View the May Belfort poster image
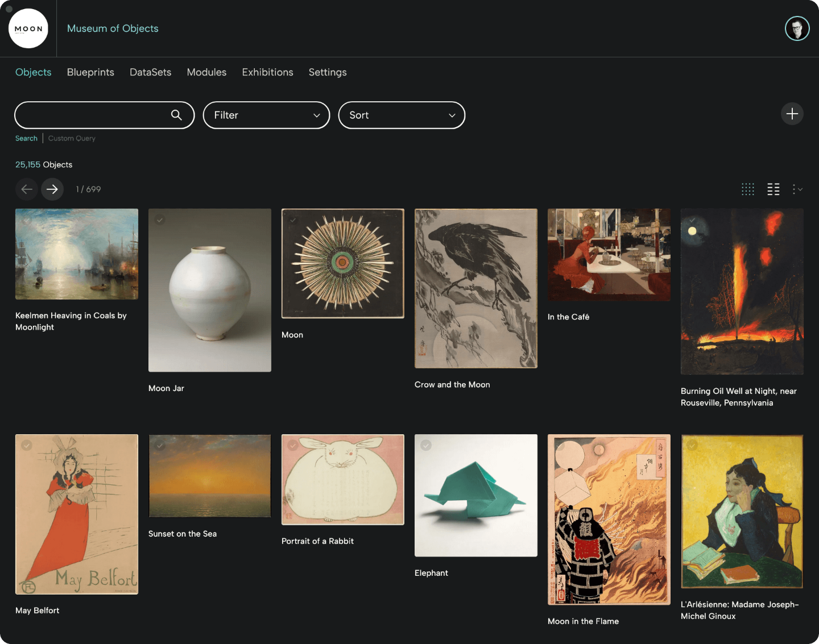The height and width of the screenshot is (644, 819). [x=77, y=514]
